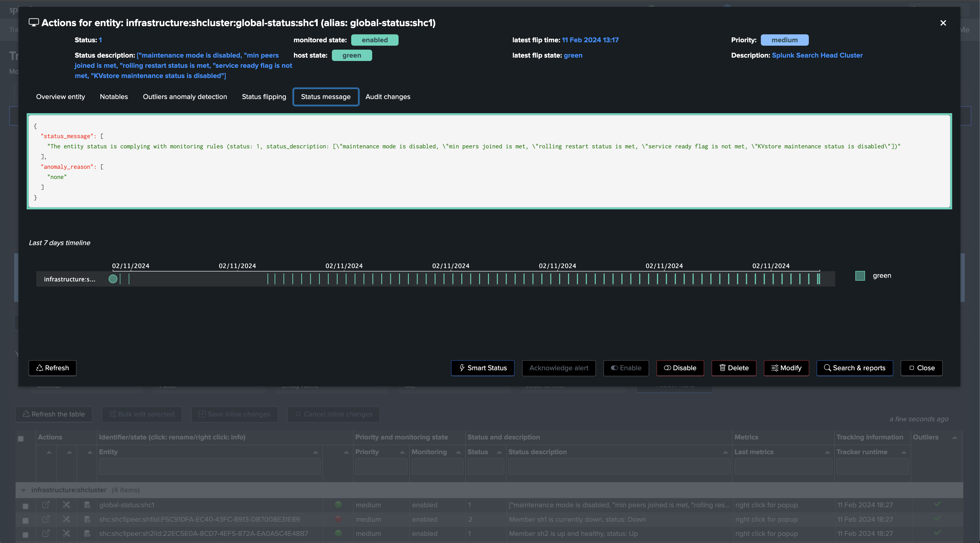Click green status dot of peer:sh2 row

pos(338,533)
